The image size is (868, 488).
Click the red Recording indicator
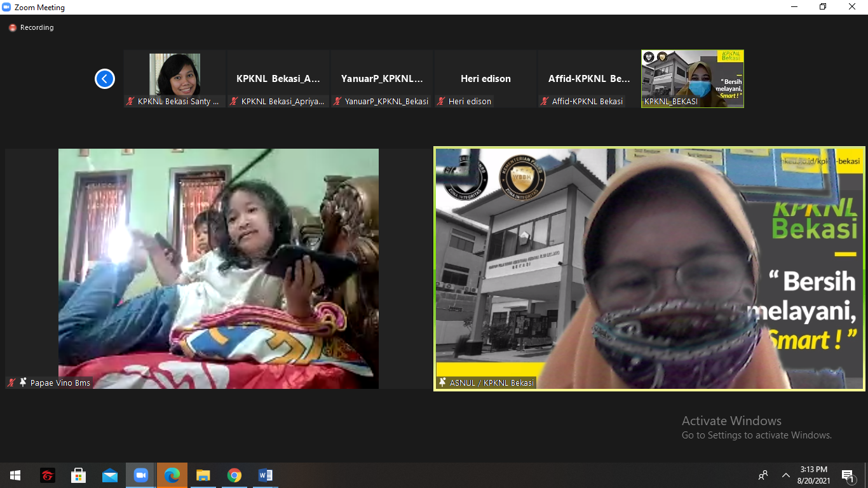click(x=13, y=28)
